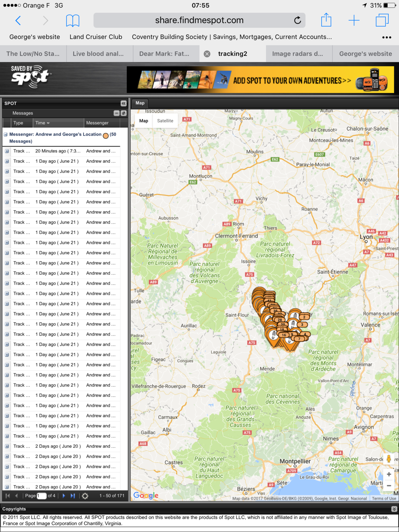
Task: Open the Safari tab overview icon
Action: pos(382,20)
